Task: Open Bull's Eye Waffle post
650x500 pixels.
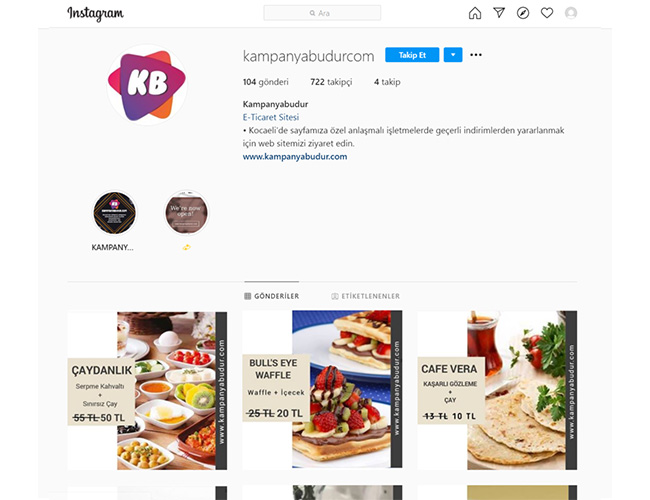Action: coord(322,390)
